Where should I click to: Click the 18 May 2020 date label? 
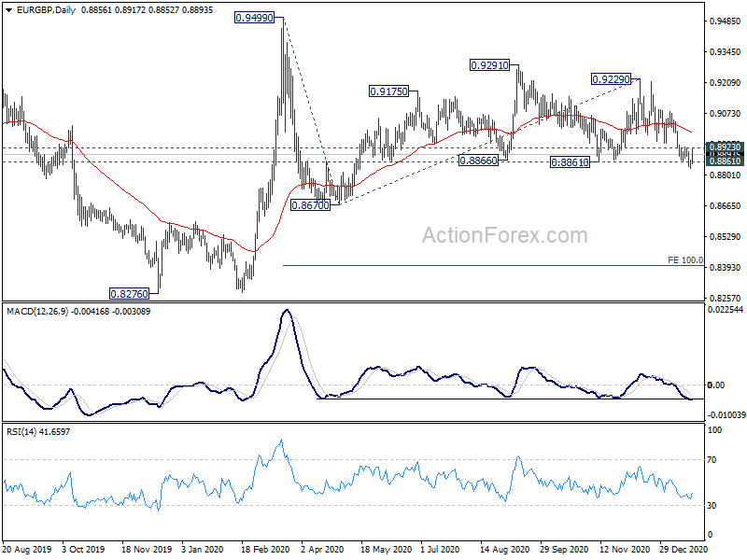pyautogui.click(x=386, y=549)
